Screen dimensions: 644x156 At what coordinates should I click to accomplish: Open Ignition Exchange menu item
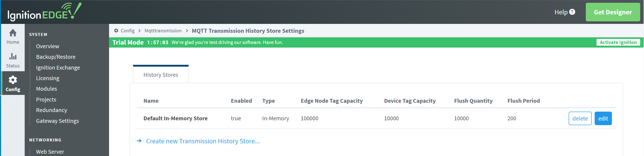[x=58, y=68]
